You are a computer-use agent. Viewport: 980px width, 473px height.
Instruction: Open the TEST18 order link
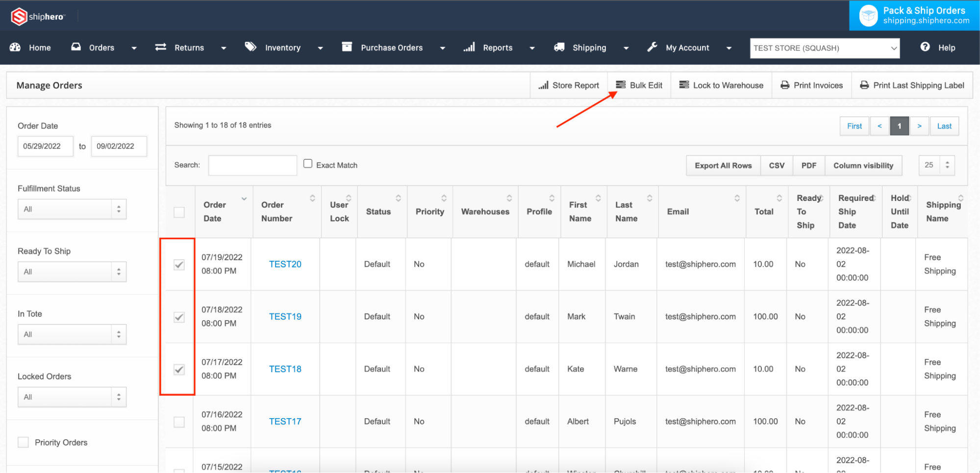tap(285, 369)
